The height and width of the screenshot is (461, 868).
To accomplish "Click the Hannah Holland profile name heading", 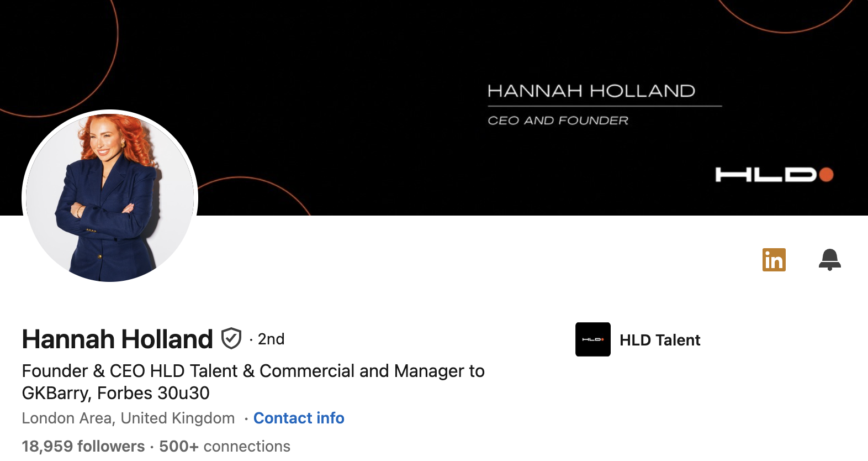I will click(117, 339).
